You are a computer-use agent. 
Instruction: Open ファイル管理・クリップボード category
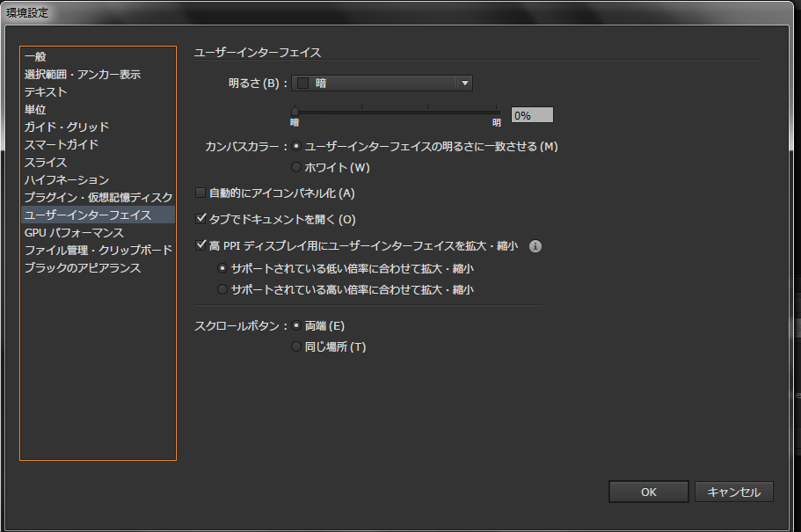click(x=98, y=250)
